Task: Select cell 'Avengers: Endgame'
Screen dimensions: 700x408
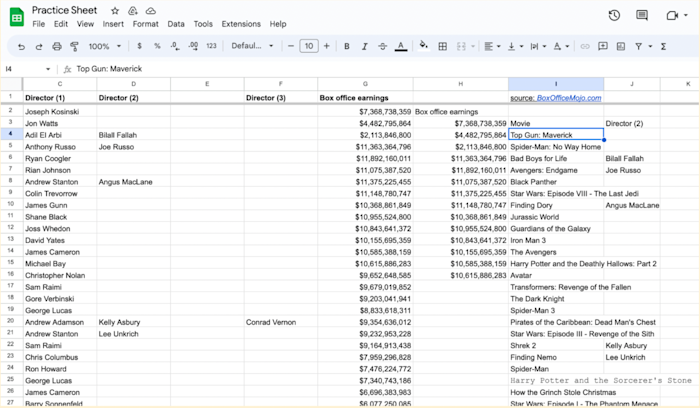Action: 556,170
